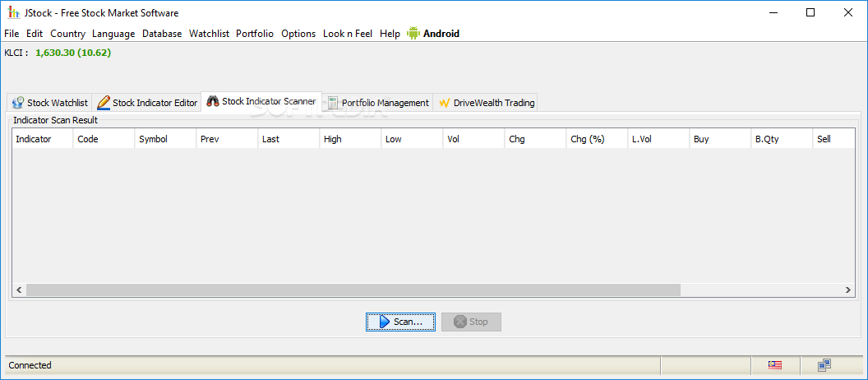Close the JStock window
The height and width of the screenshot is (380, 868).
coord(848,12)
